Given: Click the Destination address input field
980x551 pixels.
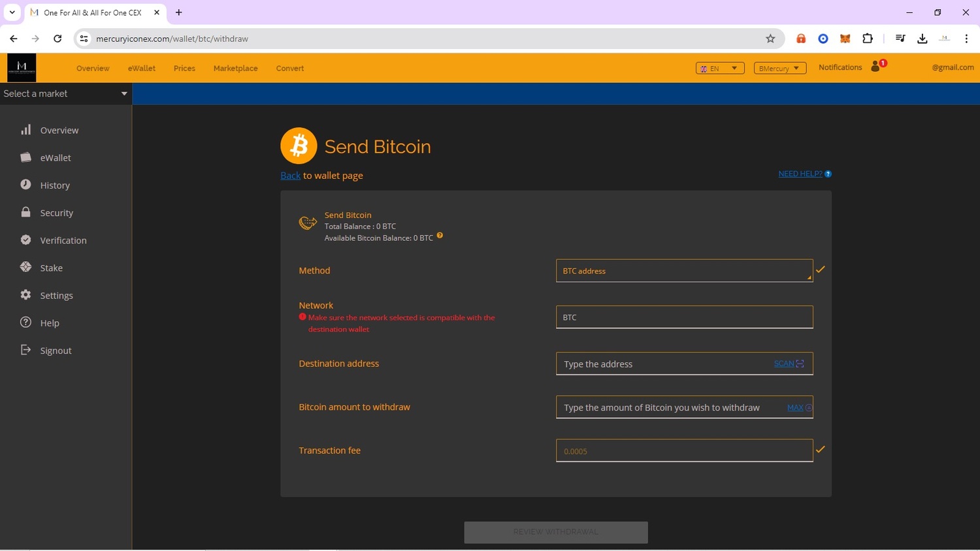Looking at the screenshot, I should (684, 364).
